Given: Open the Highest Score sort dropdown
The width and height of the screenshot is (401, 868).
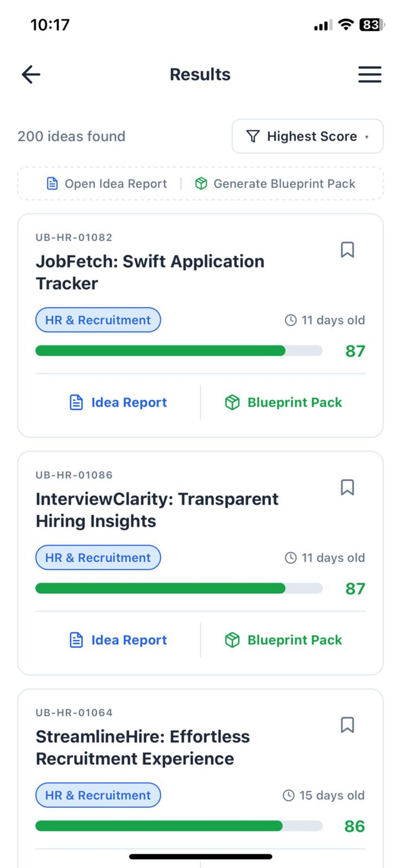Looking at the screenshot, I should click(x=307, y=136).
